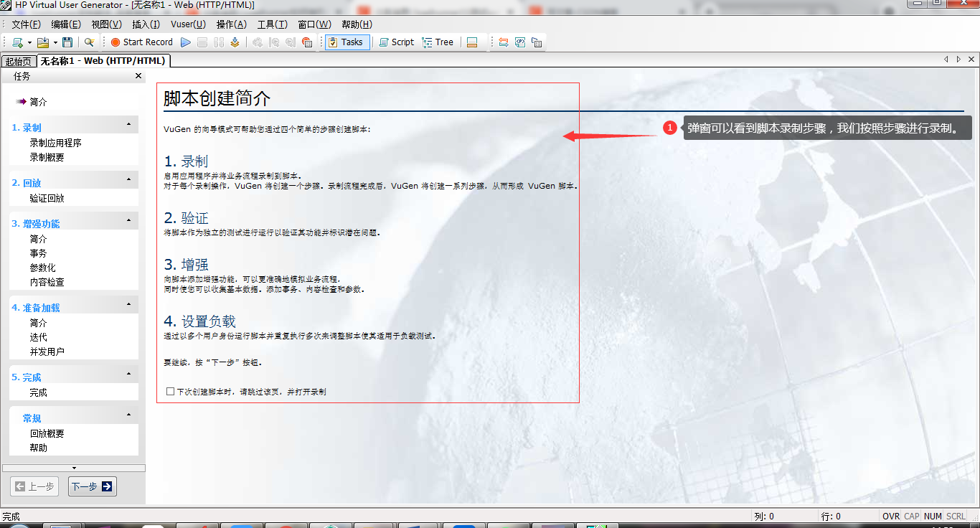Open the 窗口(W) menu

click(x=314, y=24)
